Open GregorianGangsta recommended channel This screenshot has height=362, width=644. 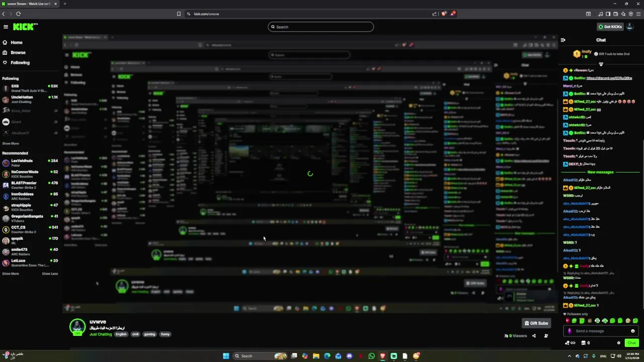pyautogui.click(x=30, y=218)
